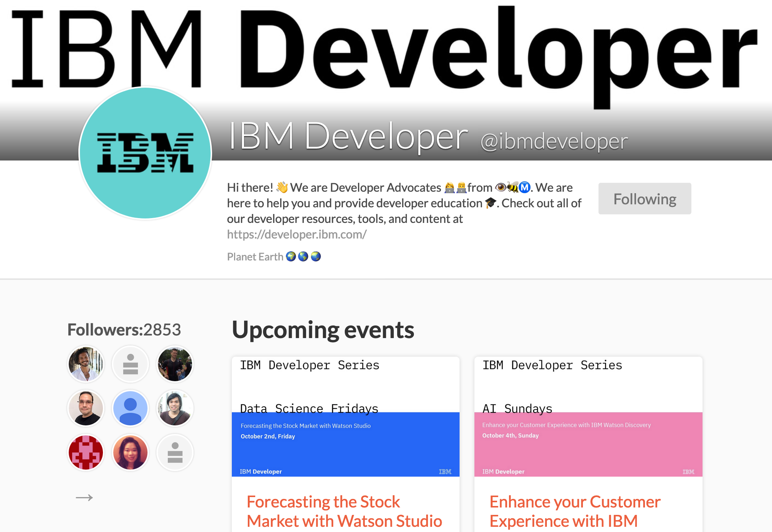Click the gray placeholder follower in bottom row
772x532 pixels.
175,452
